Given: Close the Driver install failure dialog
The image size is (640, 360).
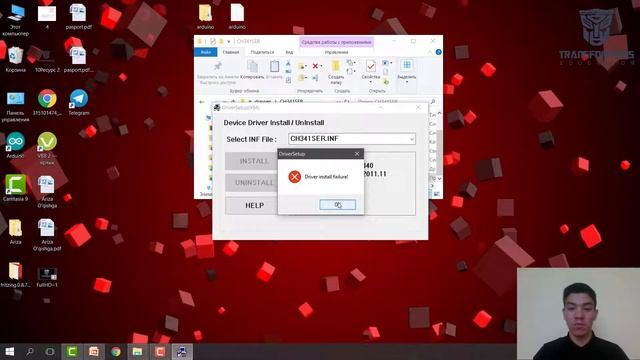Looking at the screenshot, I should [x=357, y=154].
